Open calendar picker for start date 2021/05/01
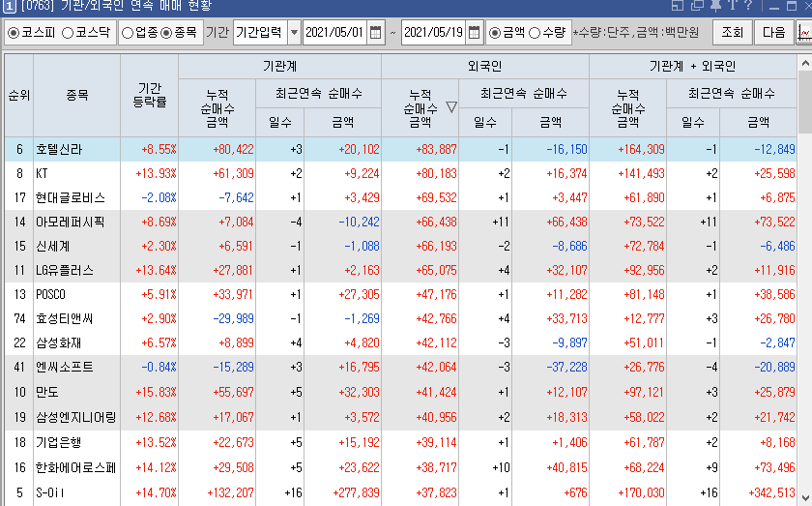Screen dimensions: 812x506 pyautogui.click(x=376, y=32)
